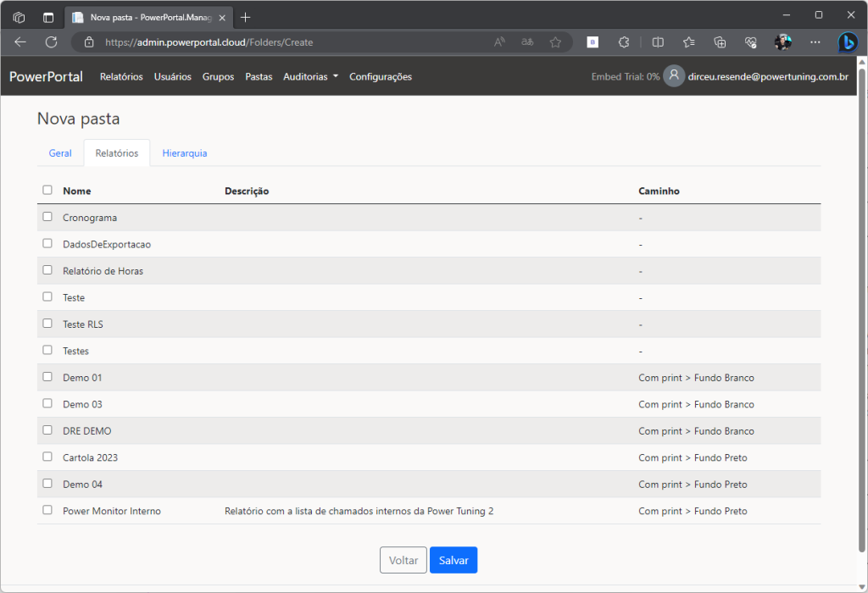This screenshot has width=868, height=593.
Task: Open the browser extensions puzzle icon
Action: (624, 42)
